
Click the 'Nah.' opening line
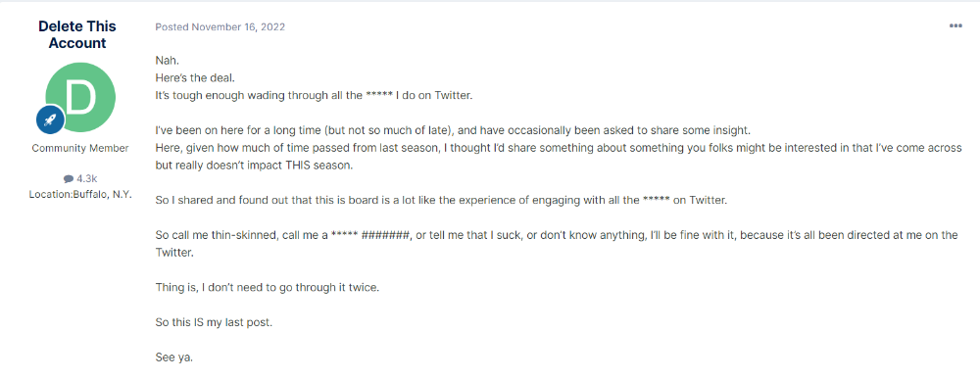[x=166, y=61]
